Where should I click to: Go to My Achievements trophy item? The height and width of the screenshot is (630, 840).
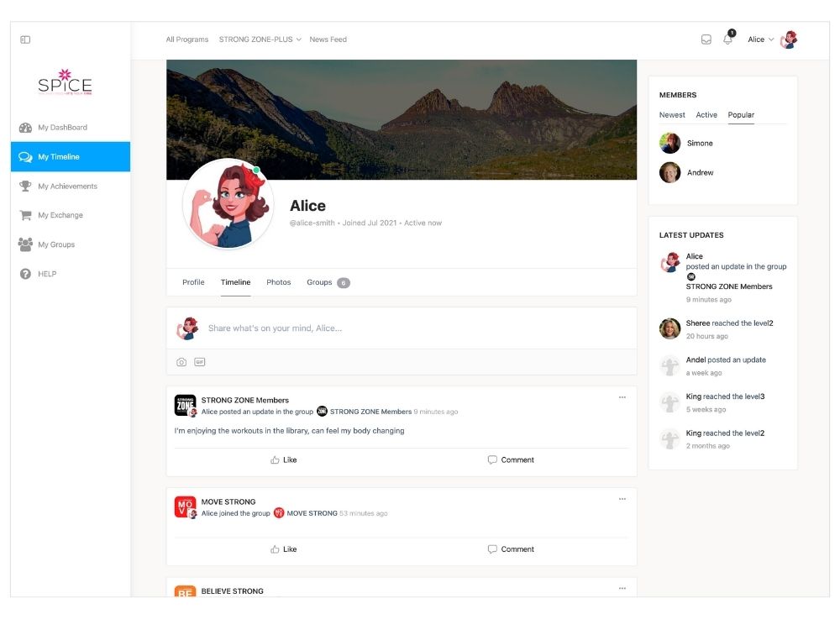67,186
